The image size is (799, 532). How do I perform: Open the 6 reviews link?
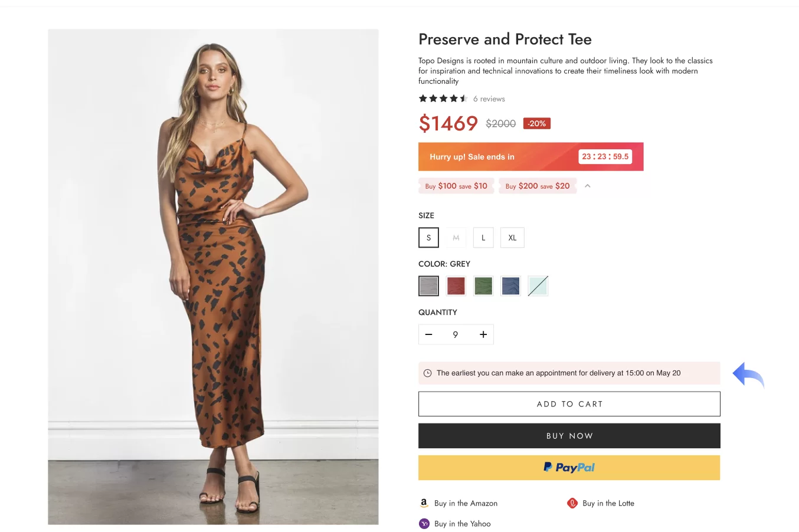click(489, 99)
